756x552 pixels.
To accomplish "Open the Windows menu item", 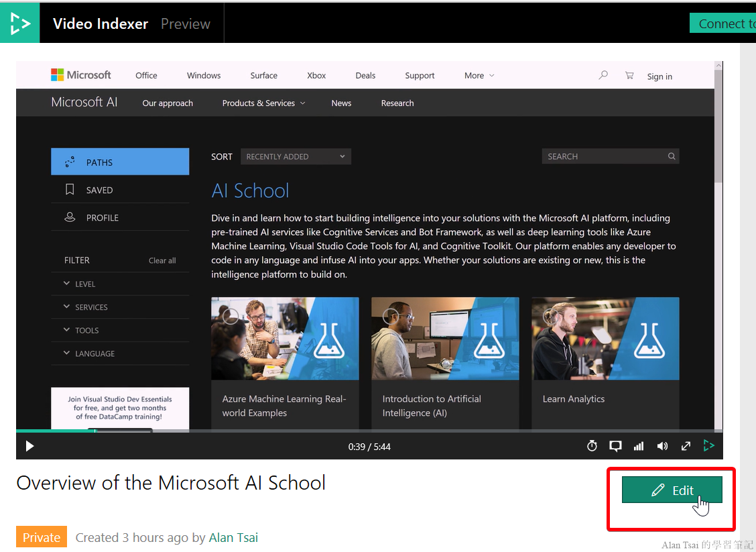I will coord(204,75).
